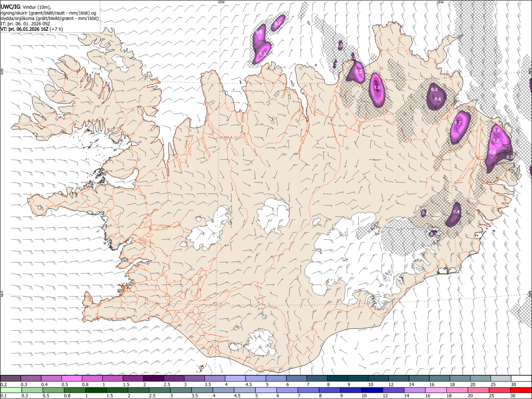Pick the upper legend swatch between 20 and 25
The height and width of the screenshot is (399, 532).
coord(480,378)
